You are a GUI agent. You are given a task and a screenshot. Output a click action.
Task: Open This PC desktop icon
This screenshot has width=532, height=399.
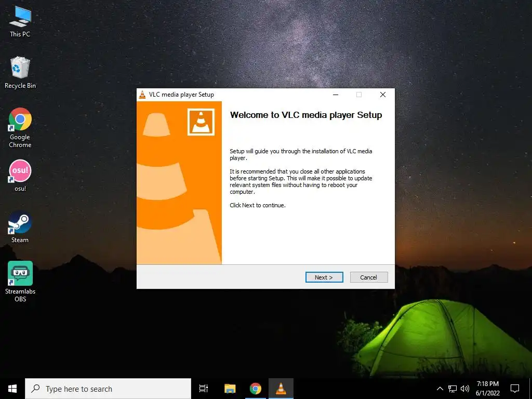pyautogui.click(x=20, y=22)
